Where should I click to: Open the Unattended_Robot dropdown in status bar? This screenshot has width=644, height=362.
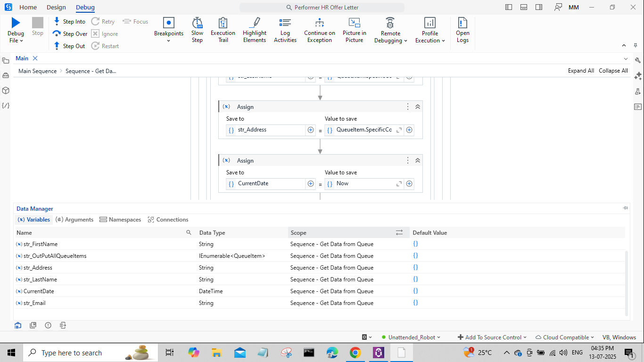tap(411, 337)
